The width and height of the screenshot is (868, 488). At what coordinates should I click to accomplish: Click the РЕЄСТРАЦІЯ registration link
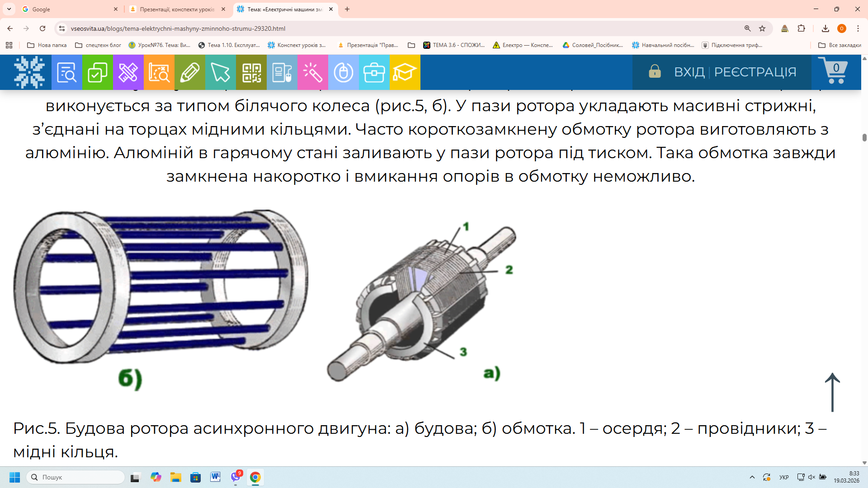755,72
